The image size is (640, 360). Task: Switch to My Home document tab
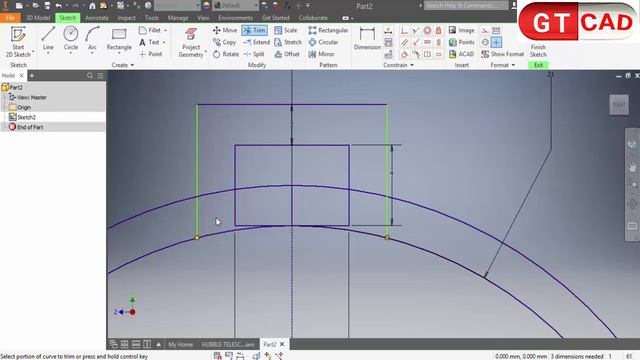click(x=180, y=344)
